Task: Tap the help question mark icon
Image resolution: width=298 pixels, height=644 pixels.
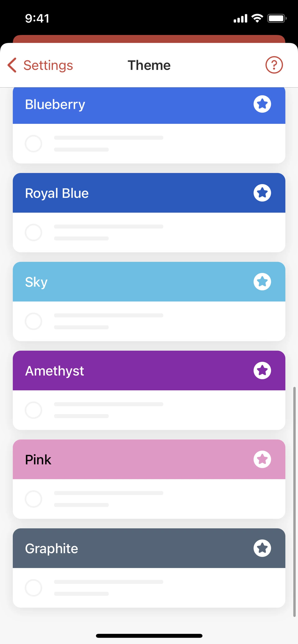Action: click(x=274, y=65)
